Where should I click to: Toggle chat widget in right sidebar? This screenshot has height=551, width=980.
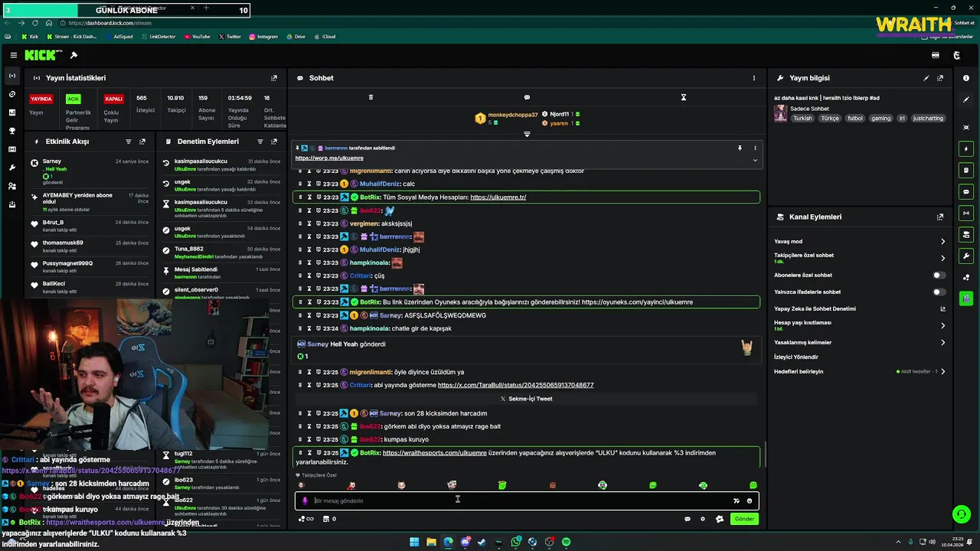click(966, 191)
